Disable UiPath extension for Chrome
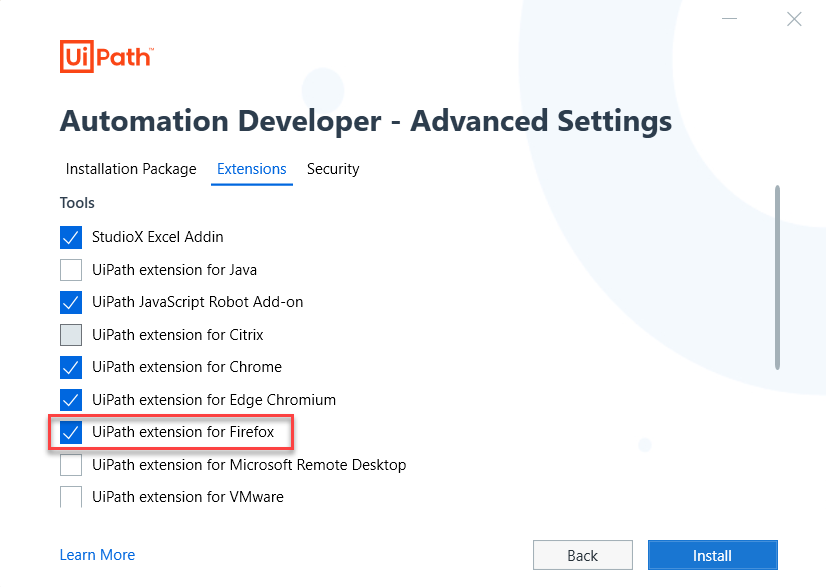The height and width of the screenshot is (587, 826). point(70,367)
